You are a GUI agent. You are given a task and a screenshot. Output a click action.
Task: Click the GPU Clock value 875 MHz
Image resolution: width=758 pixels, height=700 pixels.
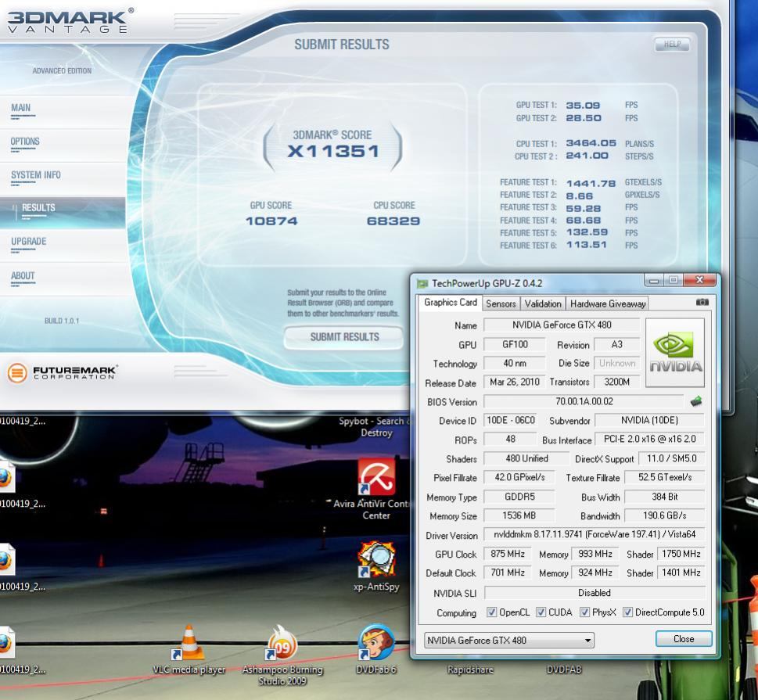click(x=507, y=554)
